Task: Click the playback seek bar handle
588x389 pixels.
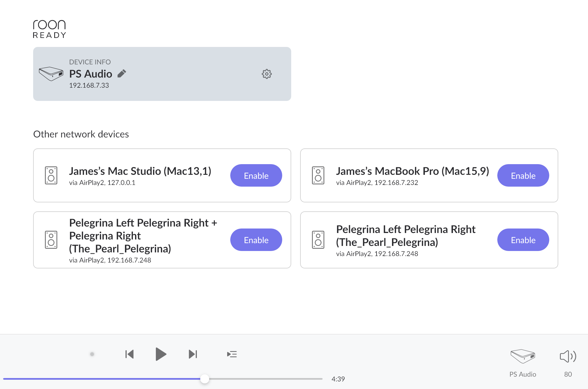Action: 205,379
